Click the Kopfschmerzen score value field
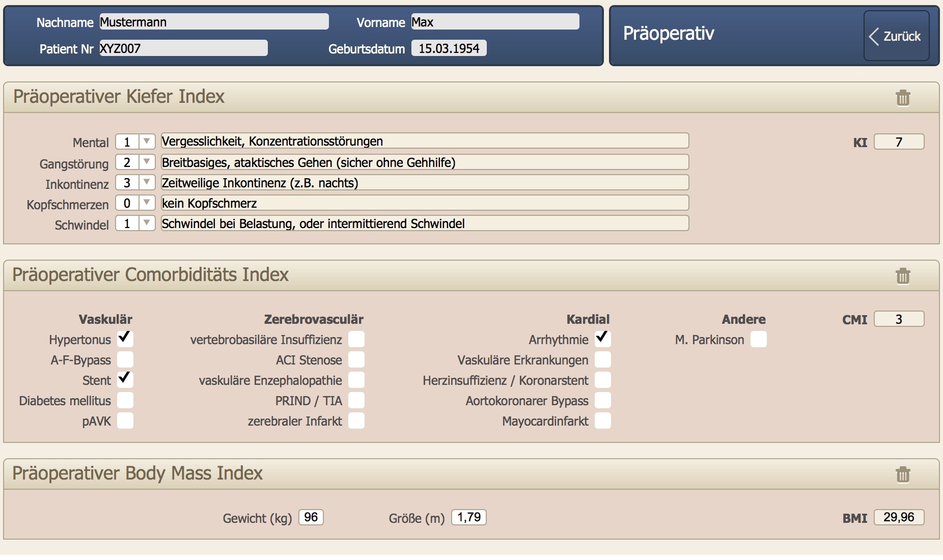Viewport: 943px width, 560px height. [x=127, y=203]
